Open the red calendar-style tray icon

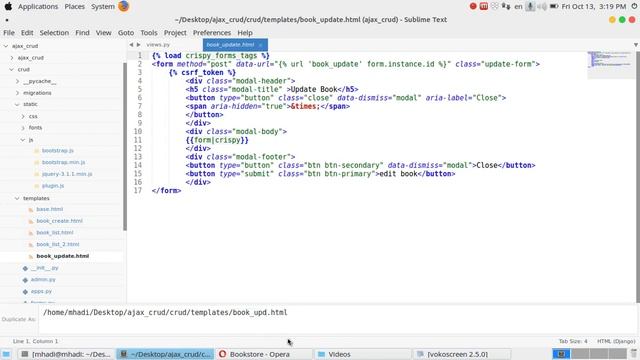tap(484, 6)
